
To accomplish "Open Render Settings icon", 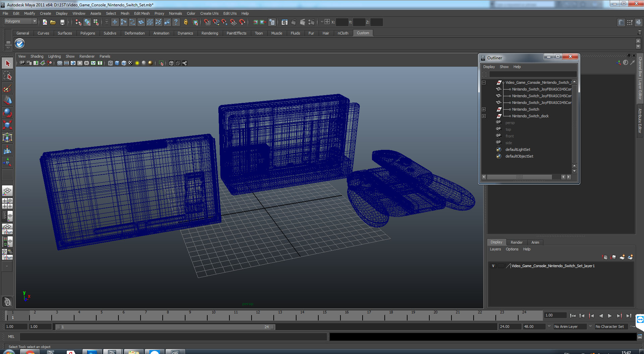I will 311,22.
